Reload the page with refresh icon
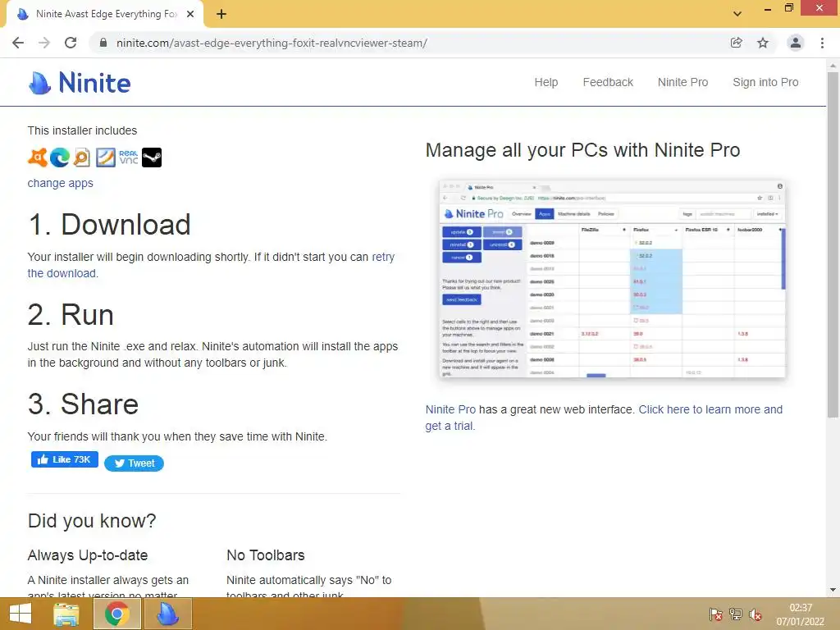This screenshot has height=630, width=840. [71, 43]
